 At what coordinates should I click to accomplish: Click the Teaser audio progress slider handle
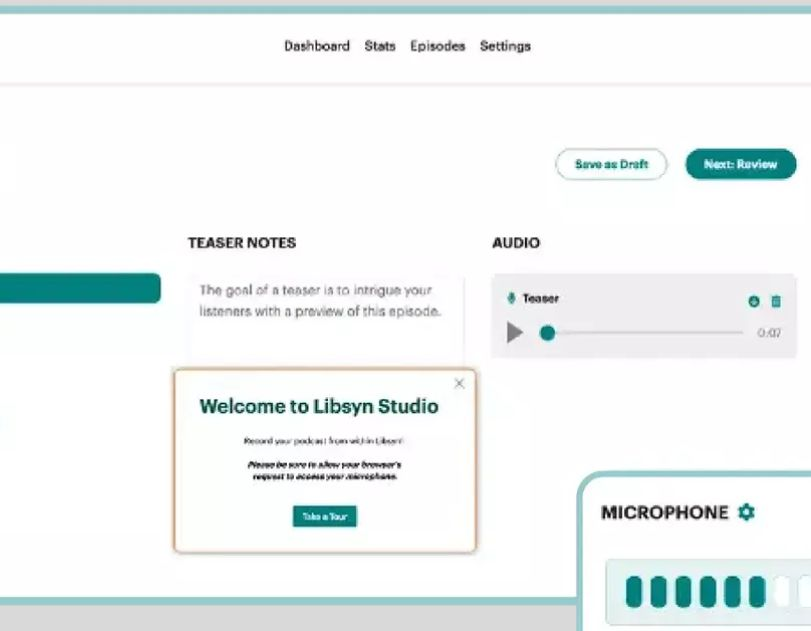pos(547,333)
